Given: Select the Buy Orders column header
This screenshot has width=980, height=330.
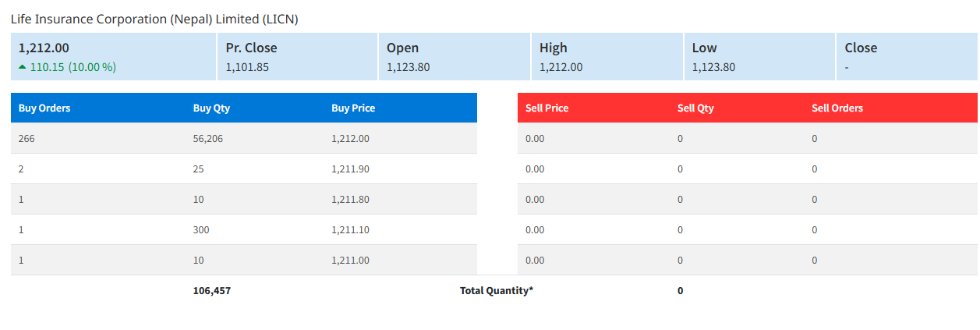Looking at the screenshot, I should click(x=44, y=108).
